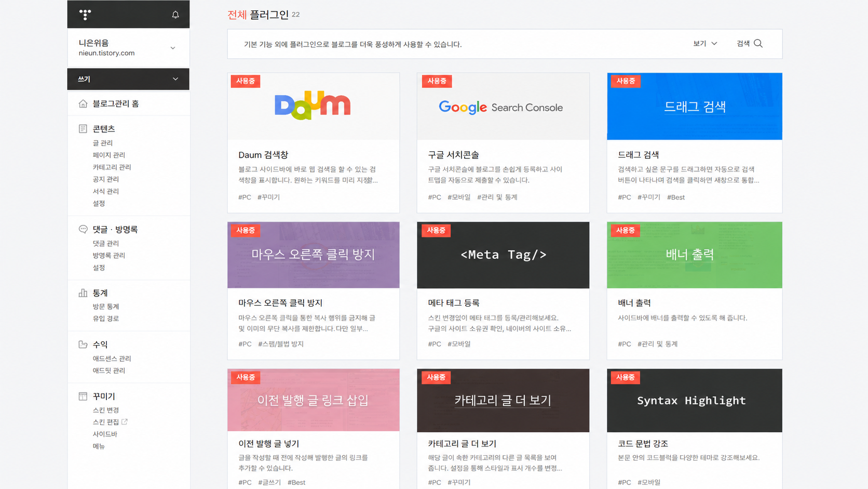Image resolution: width=868 pixels, height=489 pixels.
Task: Click the 검색 search button text
Action: 743,44
